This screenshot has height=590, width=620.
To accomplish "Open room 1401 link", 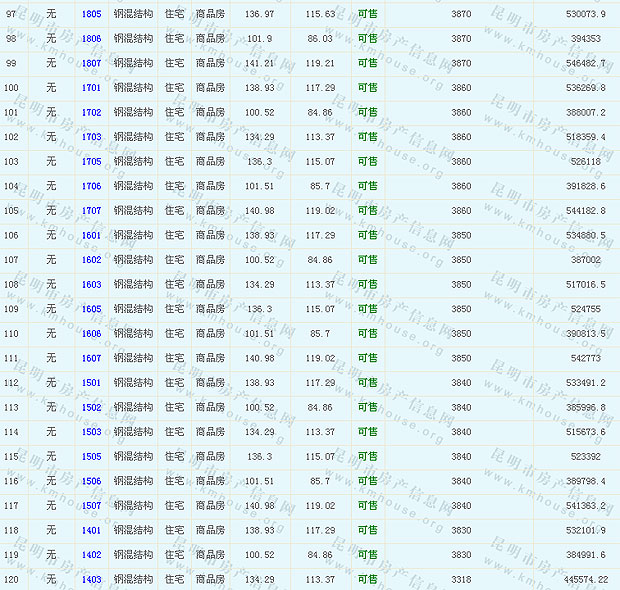I will 91,530.
